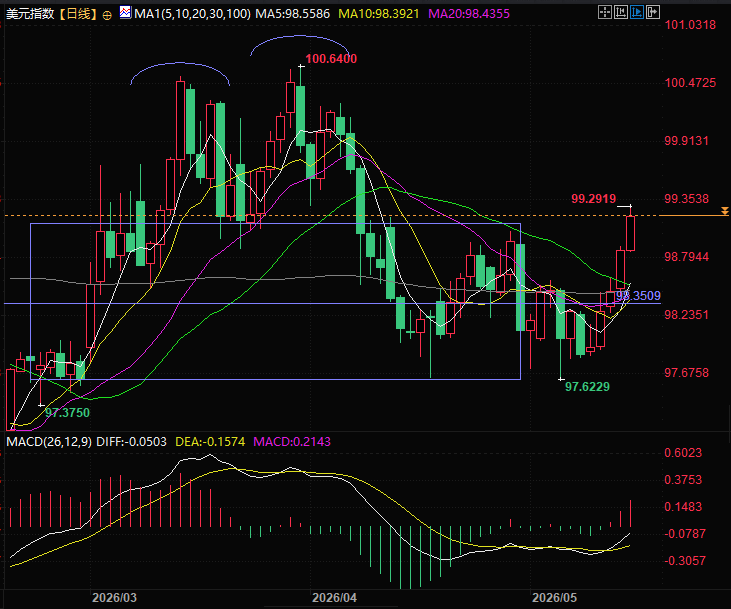Select the arc drawn over the first March peak
The image size is (731, 609).
[180, 63]
